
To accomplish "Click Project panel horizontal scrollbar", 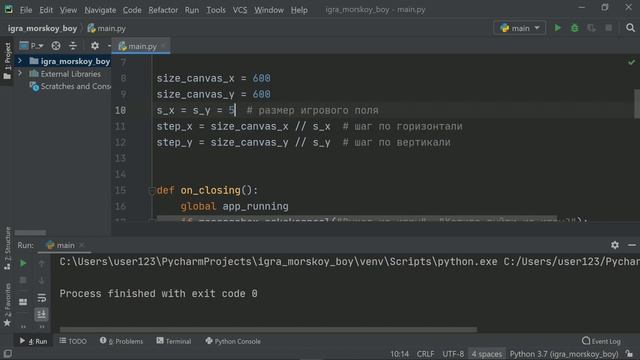I will click(x=31, y=233).
